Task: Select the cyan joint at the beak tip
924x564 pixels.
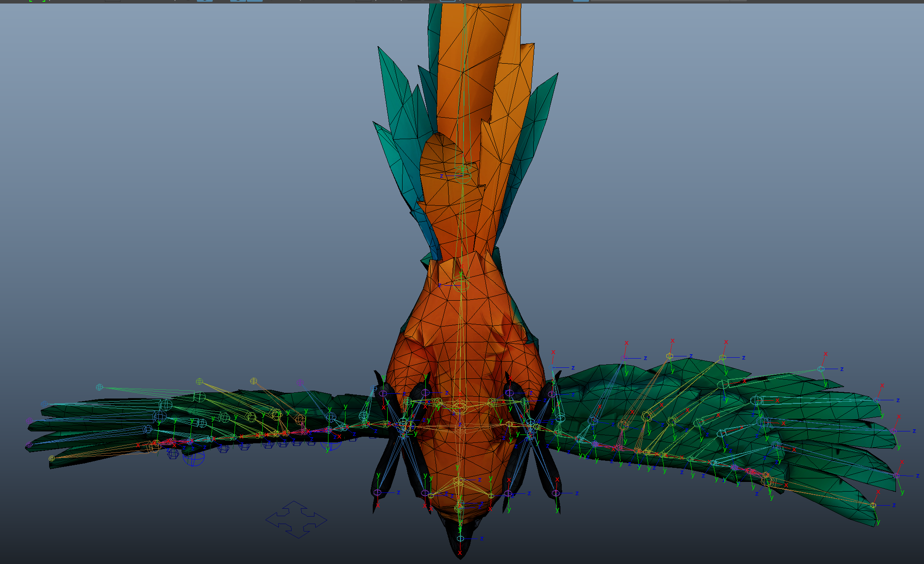Action: coord(460,539)
